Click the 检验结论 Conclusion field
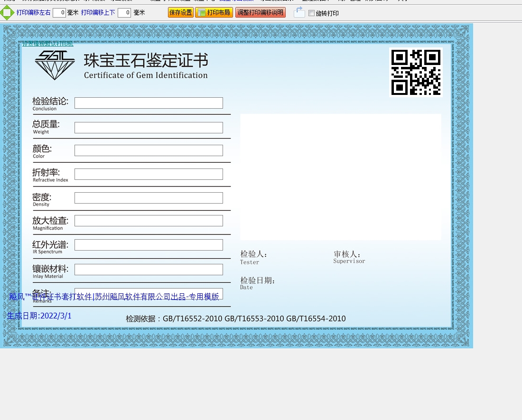The image size is (522, 420). tap(149, 103)
